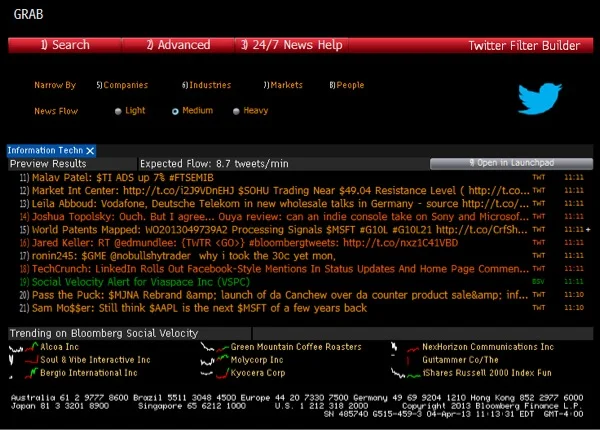Open Alcoa Inc sparkline chart
This screenshot has height=430, width=600.
click(23, 347)
